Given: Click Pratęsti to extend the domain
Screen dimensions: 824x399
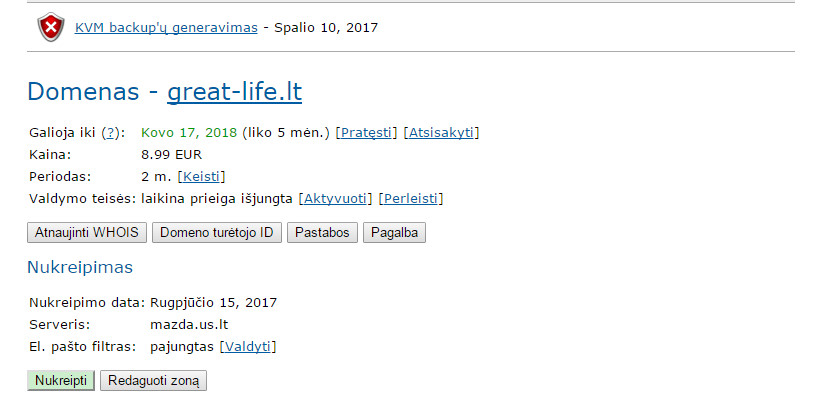Looking at the screenshot, I should (366, 132).
